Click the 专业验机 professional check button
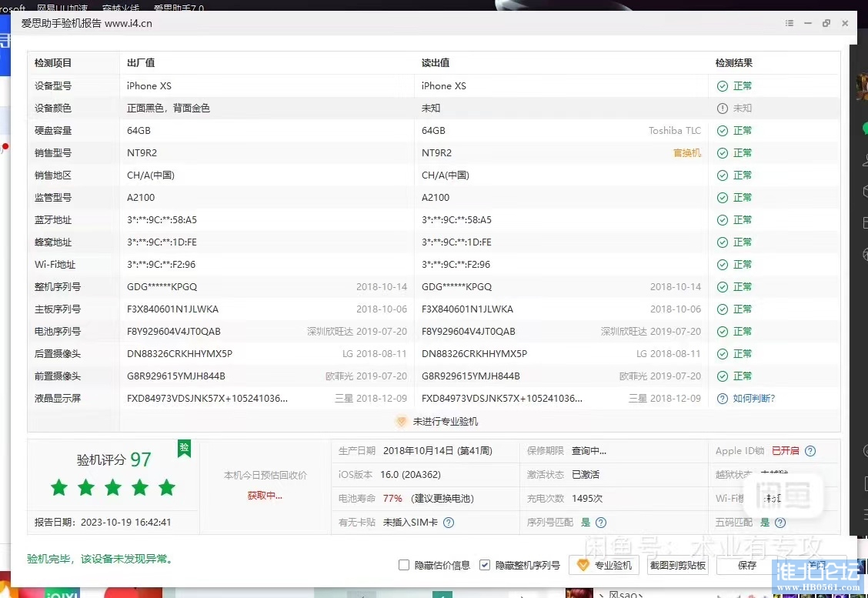The height and width of the screenshot is (598, 868). (x=605, y=565)
